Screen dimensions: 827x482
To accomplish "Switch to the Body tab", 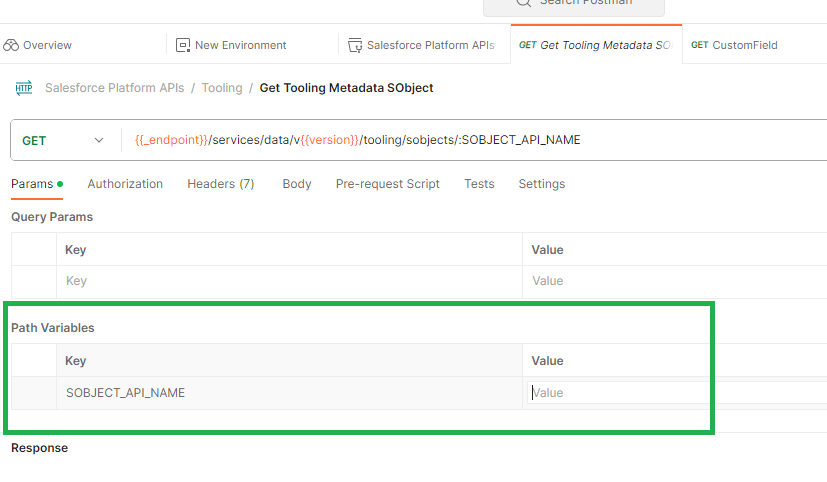I will click(x=297, y=184).
